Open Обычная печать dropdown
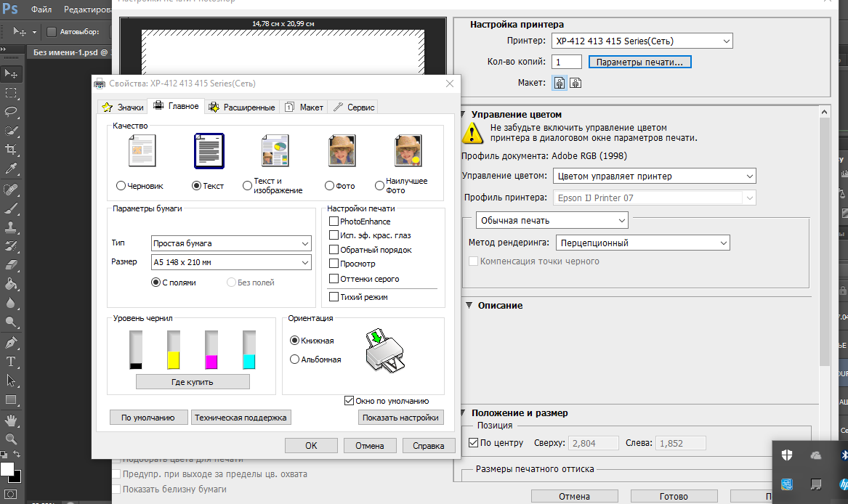The height and width of the screenshot is (504, 848). 552,221
